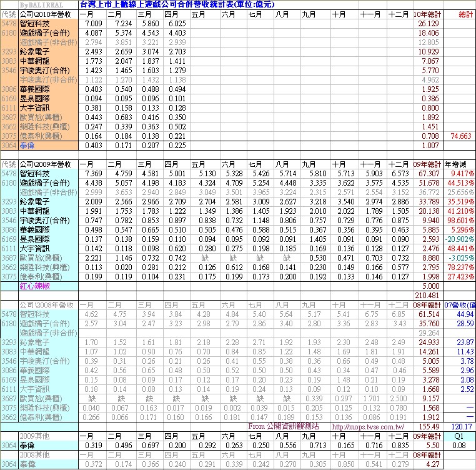Image resolution: width=476 pixels, height=470 pixels.
Task: Select the 'From 公開資訊觀測站' source note
Action: point(284,426)
